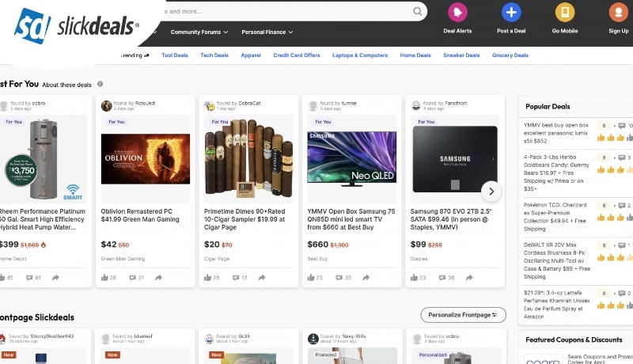Open the Go Mobile phone icon
The height and width of the screenshot is (364, 633).
(565, 12)
